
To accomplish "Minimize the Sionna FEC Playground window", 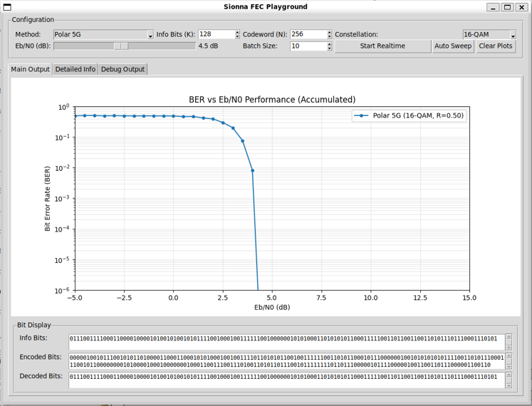I will pos(493,7).
